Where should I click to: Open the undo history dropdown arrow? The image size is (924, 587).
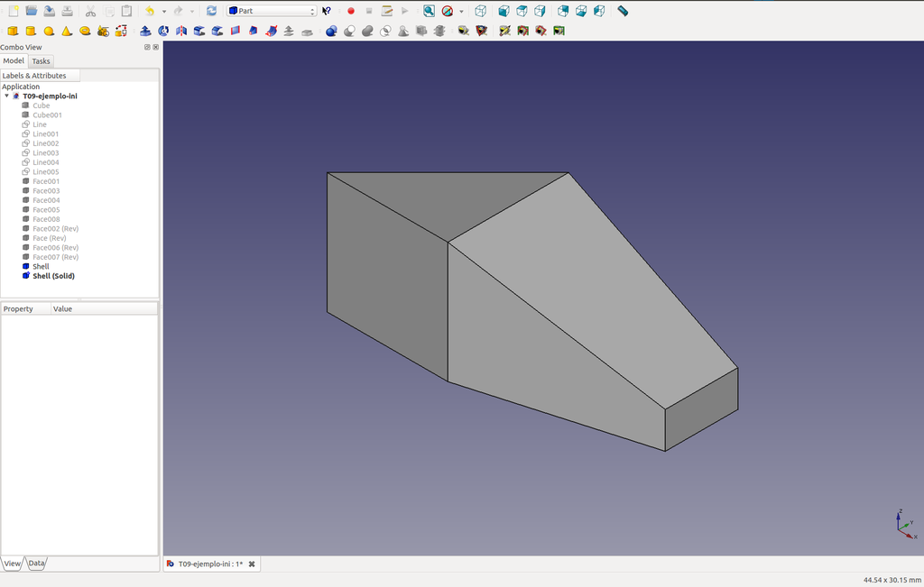pyautogui.click(x=163, y=12)
